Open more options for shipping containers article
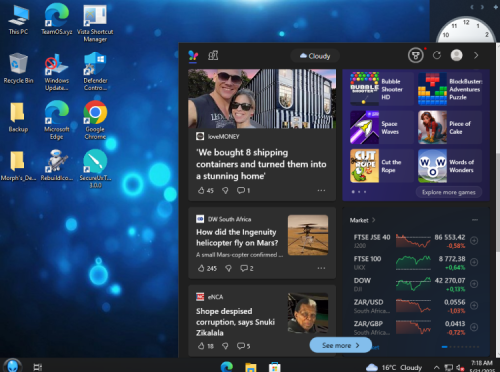Screen dimensions: 500x372 coord(321,190)
